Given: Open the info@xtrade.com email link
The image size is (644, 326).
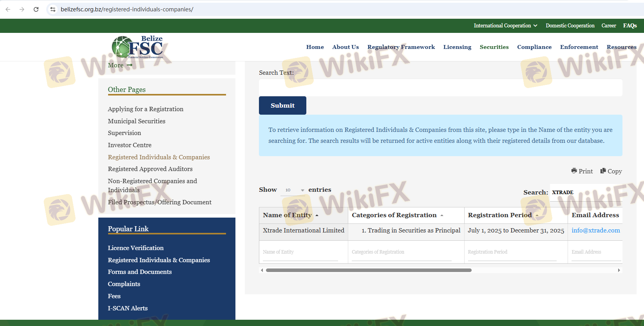Looking at the screenshot, I should 595,231.
